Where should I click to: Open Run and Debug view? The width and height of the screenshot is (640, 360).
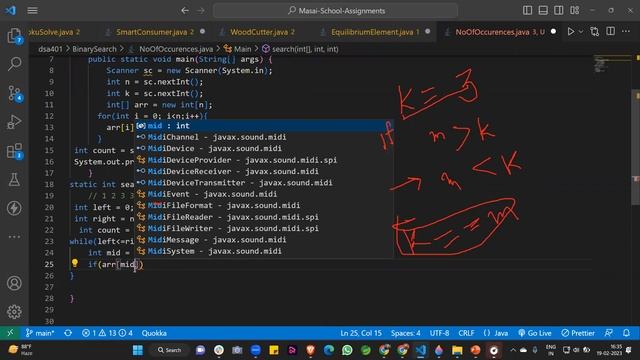pos(14,122)
